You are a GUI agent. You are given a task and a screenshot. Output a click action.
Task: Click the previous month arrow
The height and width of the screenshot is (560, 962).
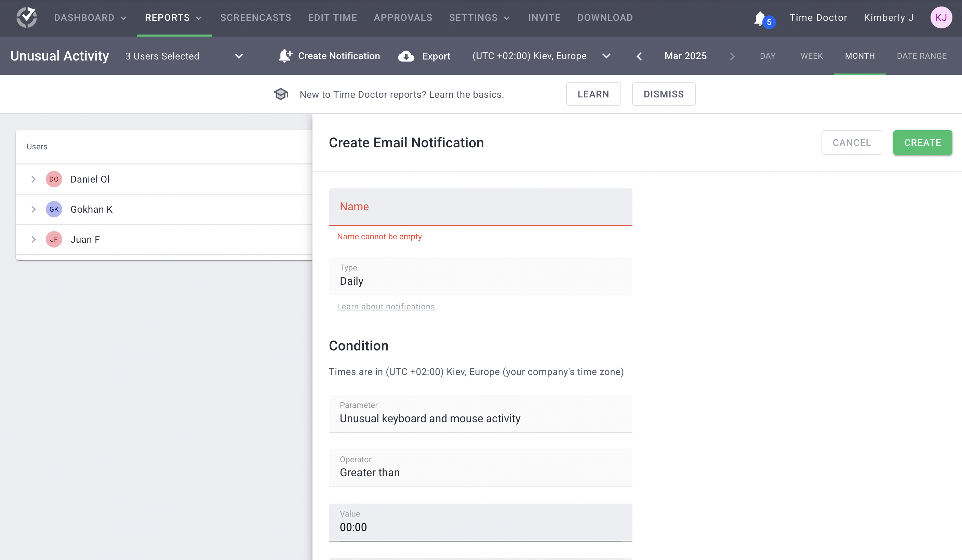639,56
